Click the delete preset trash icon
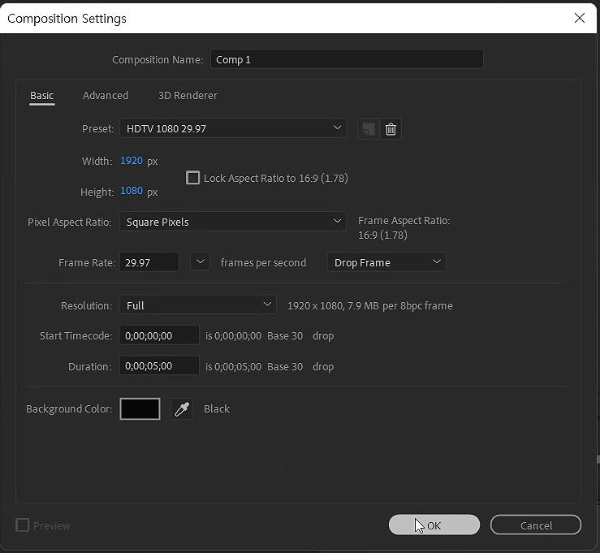Image resolution: width=600 pixels, height=553 pixels. (x=391, y=129)
